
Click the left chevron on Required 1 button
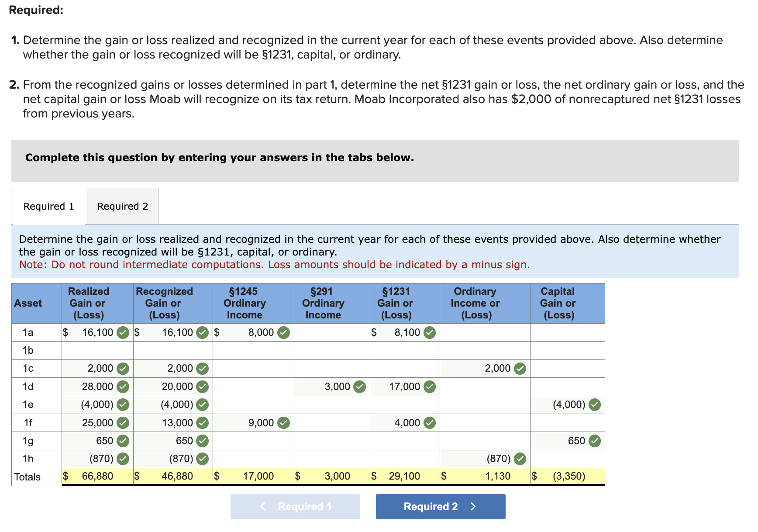pyautogui.click(x=262, y=507)
